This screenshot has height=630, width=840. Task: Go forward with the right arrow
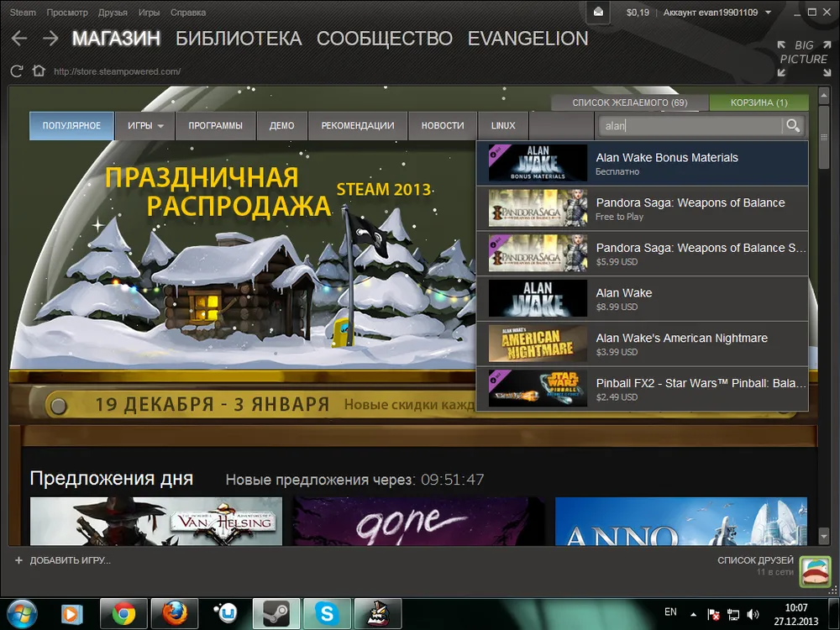[51, 38]
